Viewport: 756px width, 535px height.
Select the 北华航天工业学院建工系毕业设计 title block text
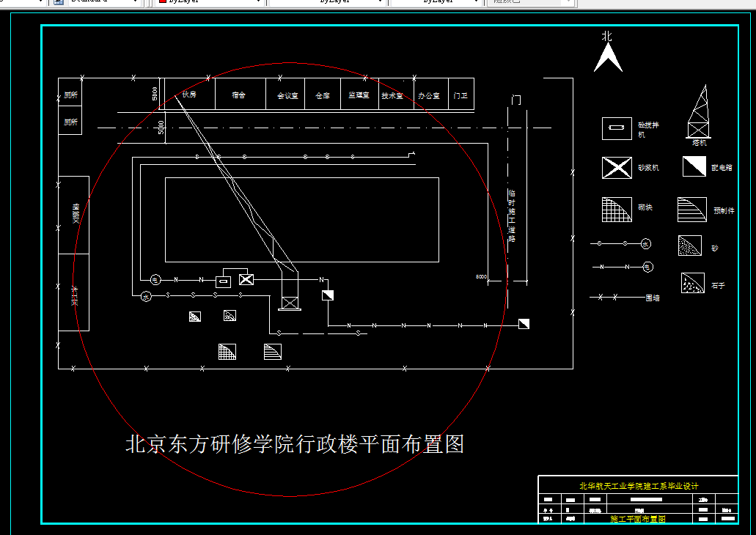(639, 486)
